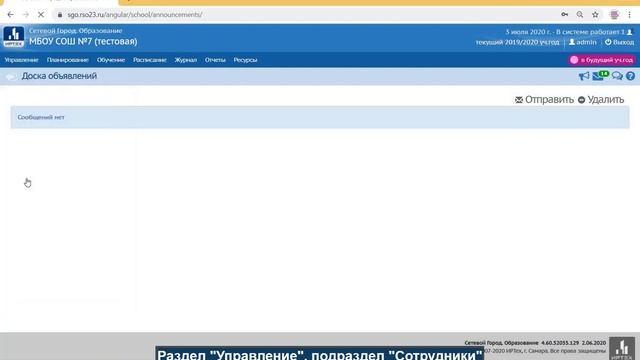Open the Обучение menu

coord(111,60)
